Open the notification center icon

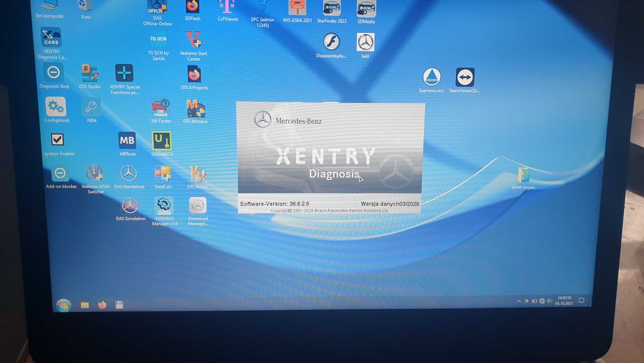(581, 300)
